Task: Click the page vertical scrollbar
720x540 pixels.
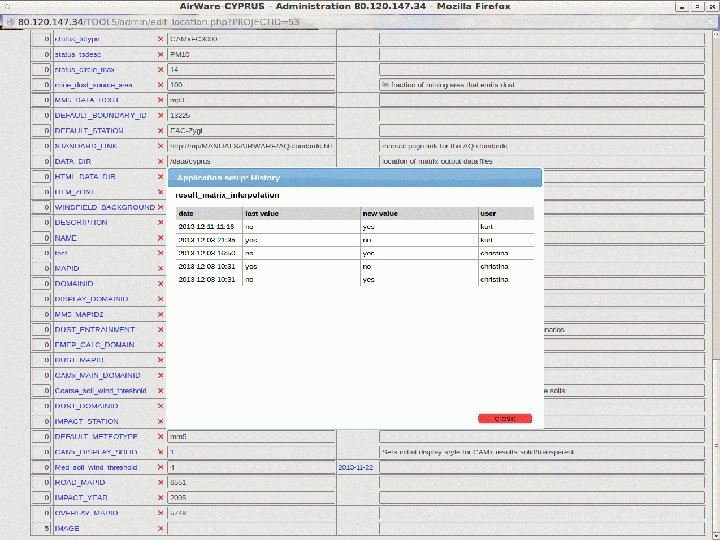Action: [716, 285]
